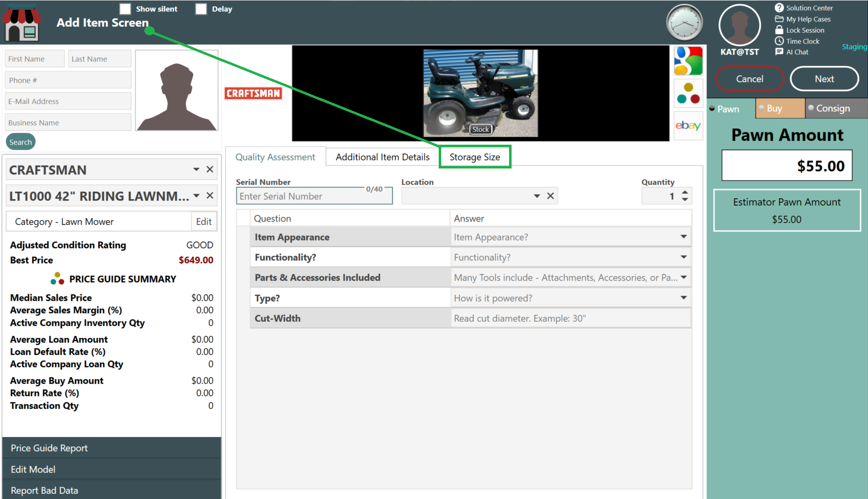Open the Functionality answer dropdown
Screen dimensions: 868x499
(684, 257)
